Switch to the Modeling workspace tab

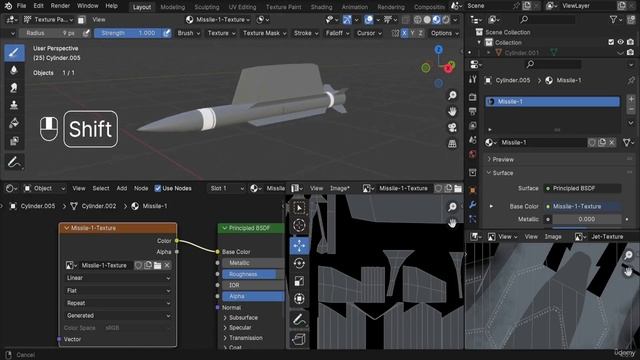pyautogui.click(x=172, y=7)
